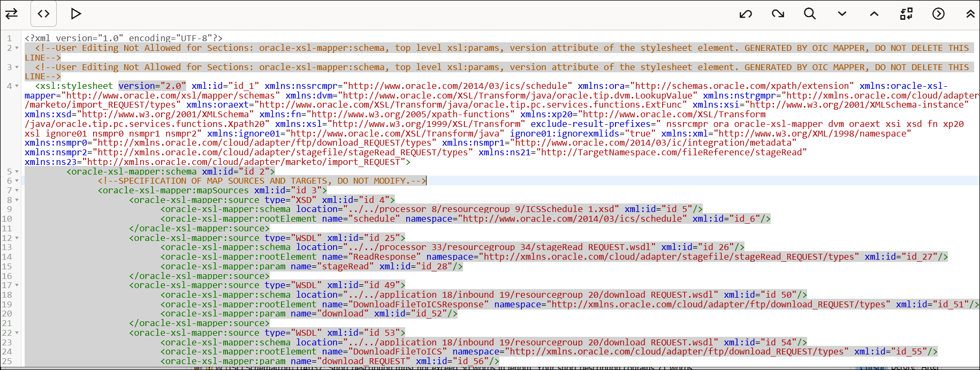Redo the last undone edit
The width and height of the screenshot is (980, 370).
778,13
